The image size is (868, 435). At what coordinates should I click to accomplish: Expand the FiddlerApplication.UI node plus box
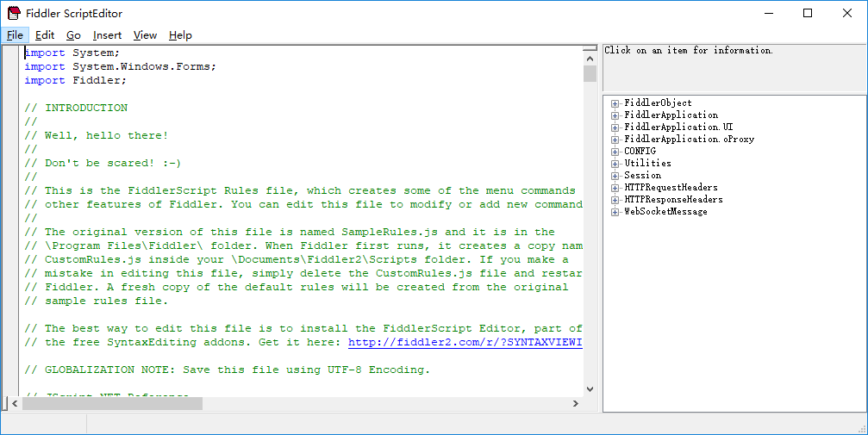tap(615, 127)
